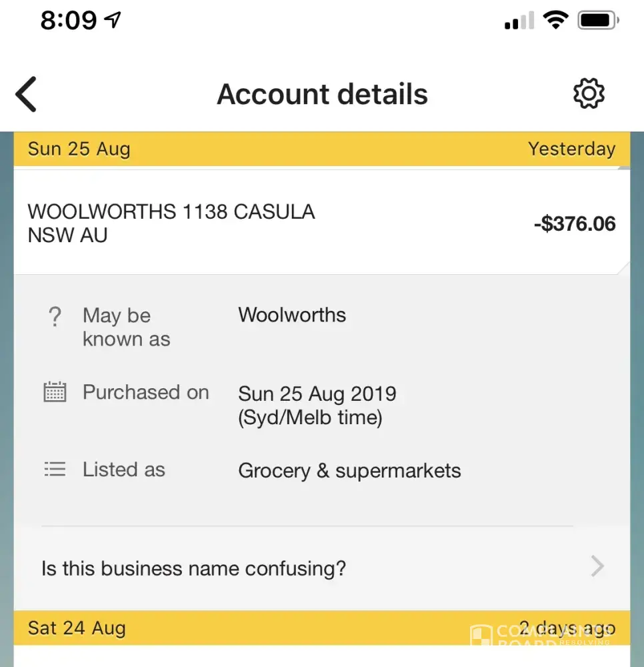Select the Sun 25 Aug date header
644x667 pixels.
click(79, 149)
